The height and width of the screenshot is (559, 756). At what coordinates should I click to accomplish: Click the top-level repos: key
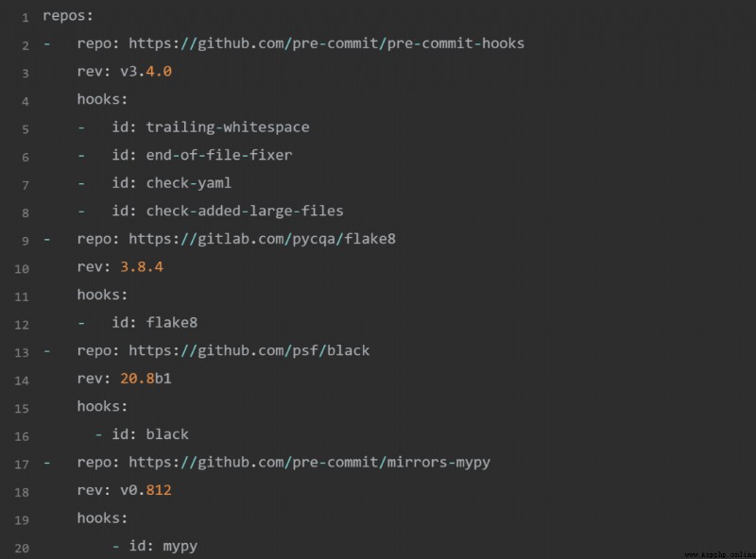[68, 16]
